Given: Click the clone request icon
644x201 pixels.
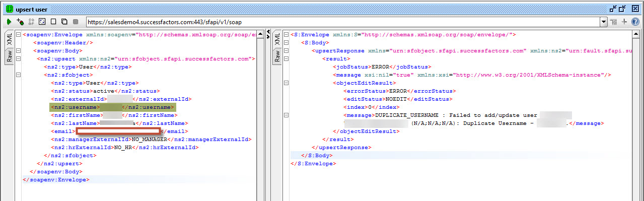Looking at the screenshot, I should coord(64,22).
